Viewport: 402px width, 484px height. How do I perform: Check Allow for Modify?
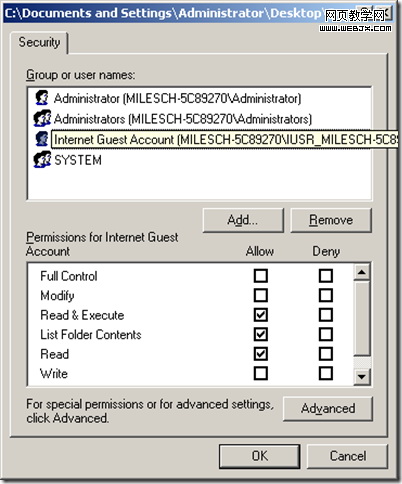(x=261, y=295)
